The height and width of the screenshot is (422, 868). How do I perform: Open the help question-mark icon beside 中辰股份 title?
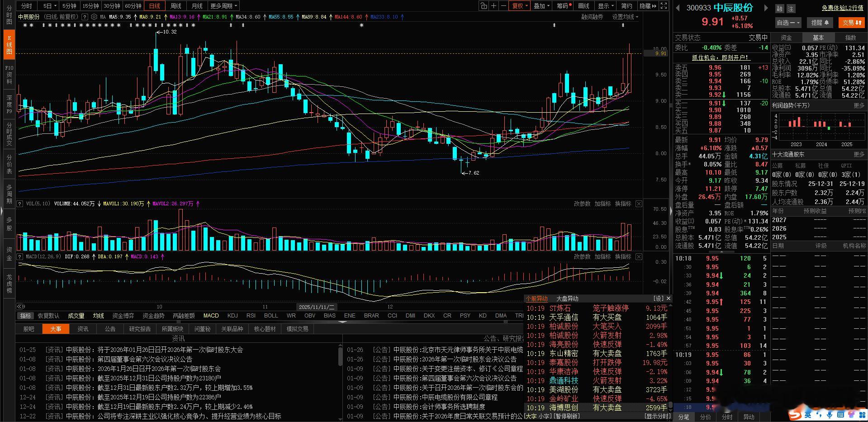click(85, 17)
